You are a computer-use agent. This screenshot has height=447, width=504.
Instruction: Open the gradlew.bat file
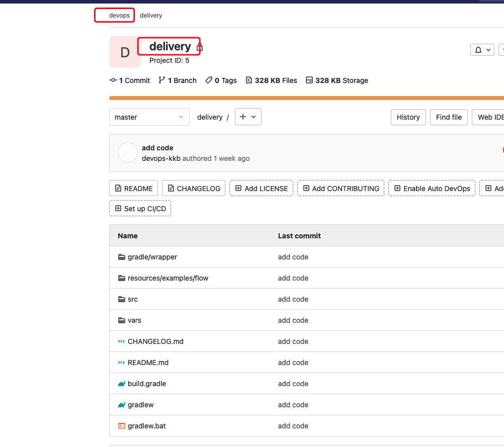coord(146,426)
